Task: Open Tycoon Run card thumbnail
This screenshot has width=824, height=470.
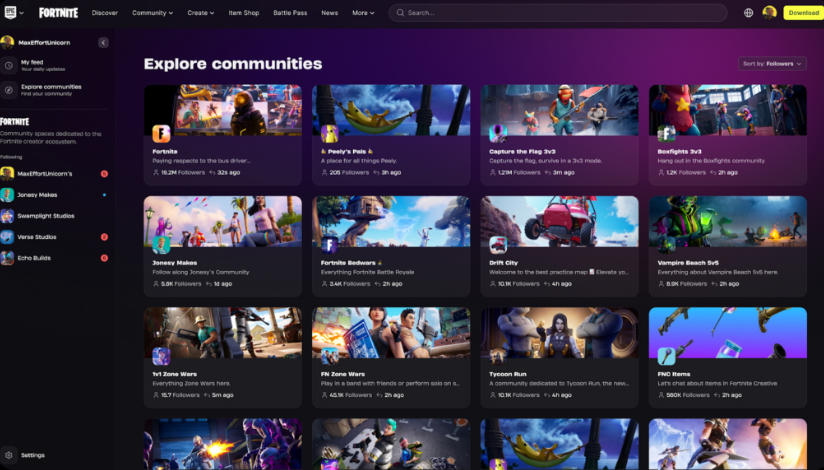Action: coord(560,333)
